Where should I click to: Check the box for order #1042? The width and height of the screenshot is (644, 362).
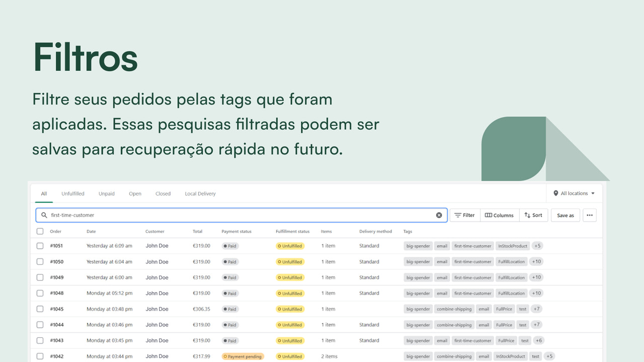tap(40, 356)
